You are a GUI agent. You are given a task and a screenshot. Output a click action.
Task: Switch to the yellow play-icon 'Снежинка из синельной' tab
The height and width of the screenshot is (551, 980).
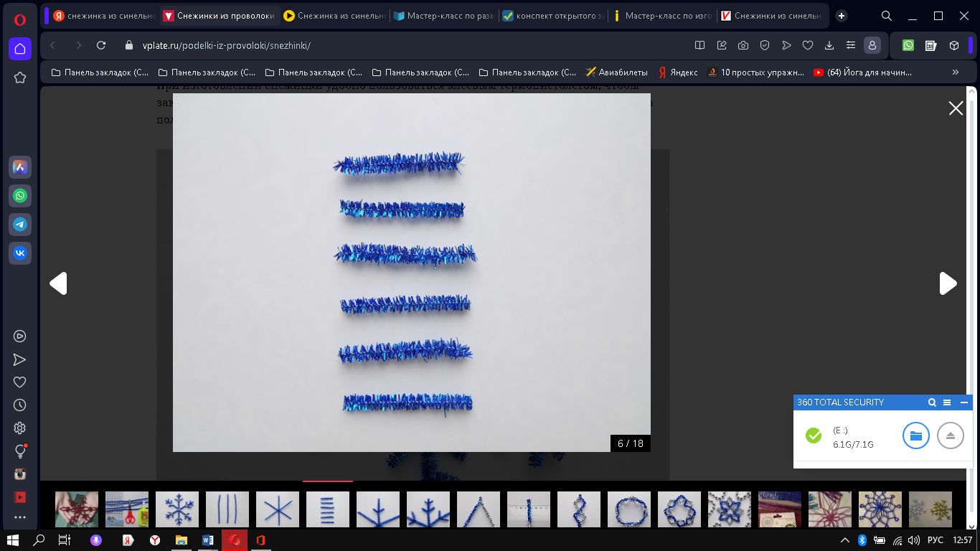click(x=334, y=16)
